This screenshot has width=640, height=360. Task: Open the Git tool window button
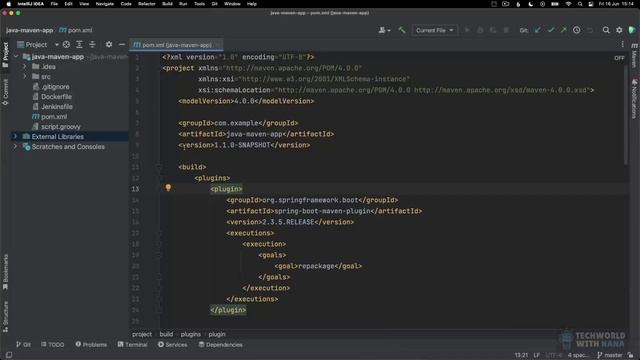pyautogui.click(x=23, y=345)
